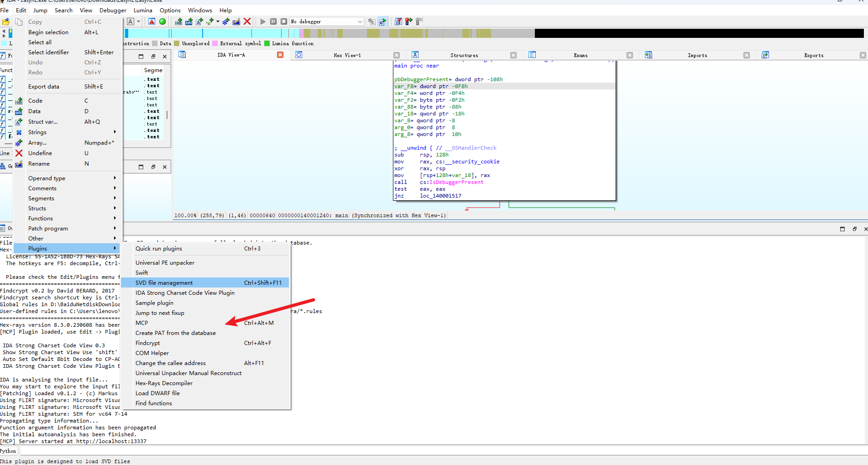This screenshot has width=868, height=465.
Task: Select the 'MCP' plugin entry
Action: pyautogui.click(x=205, y=323)
